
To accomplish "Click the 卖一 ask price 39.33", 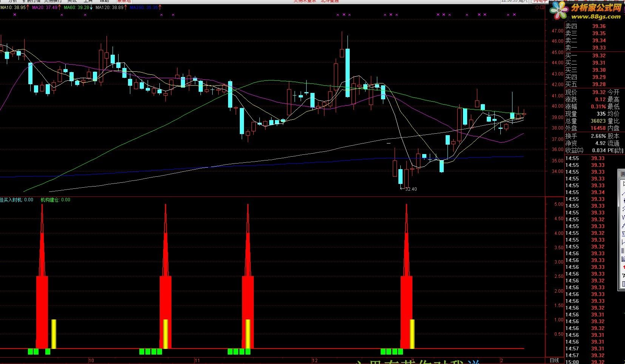I will coord(599,48).
